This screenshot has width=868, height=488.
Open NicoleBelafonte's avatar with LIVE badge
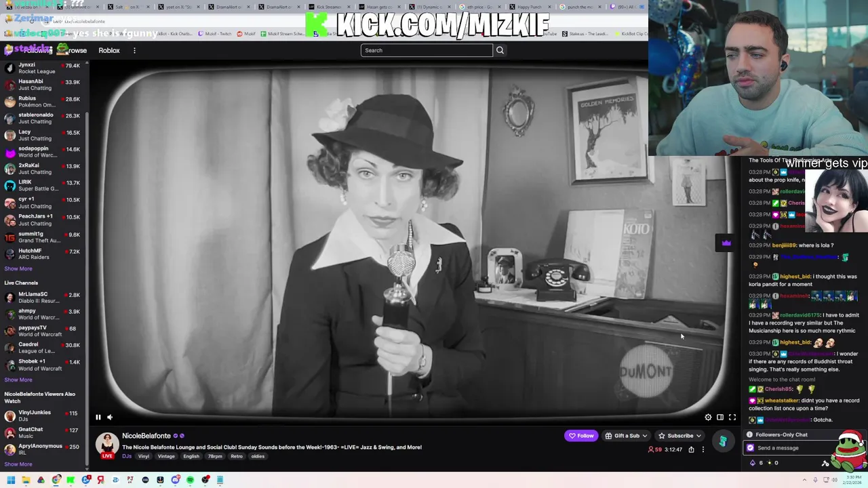click(107, 446)
